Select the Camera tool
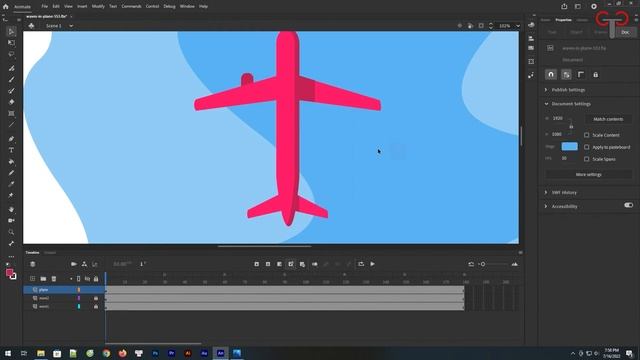 click(11, 220)
